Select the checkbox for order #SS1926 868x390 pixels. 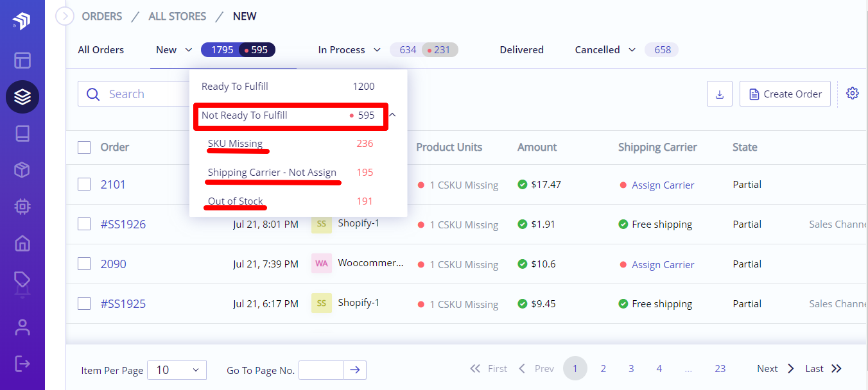pyautogui.click(x=84, y=224)
